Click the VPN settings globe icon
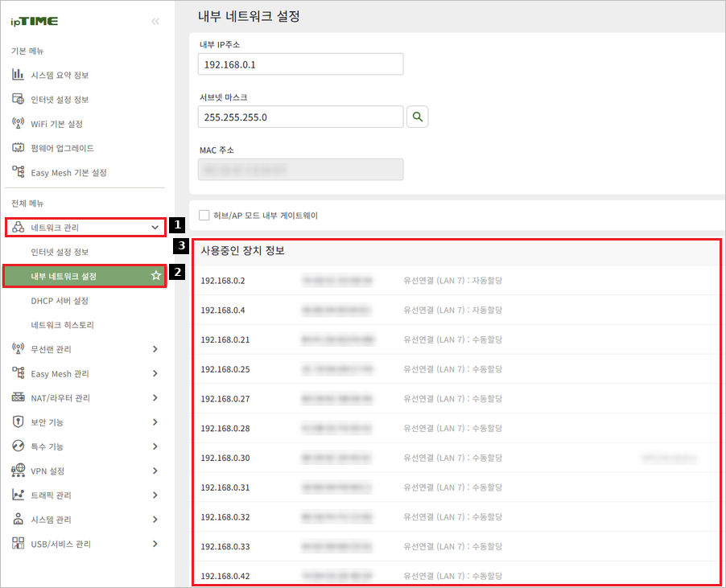Screen dimensions: 726x588 pos(18,471)
